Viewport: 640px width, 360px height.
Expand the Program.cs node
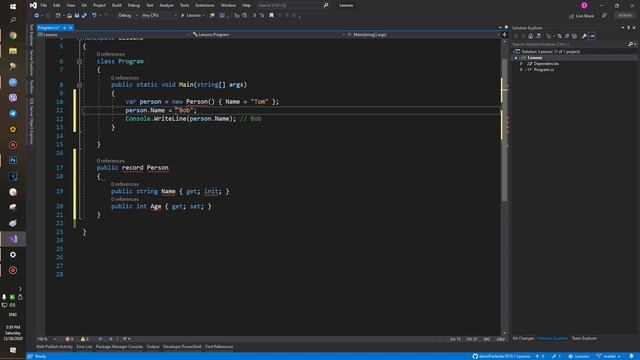point(521,70)
